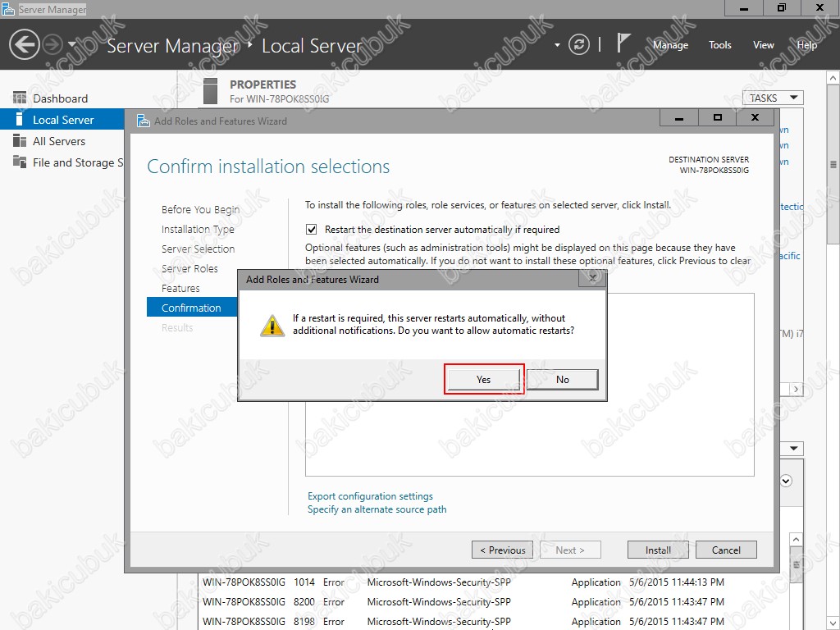
Task: Open the Events section dropdown arrow
Action: point(793,448)
